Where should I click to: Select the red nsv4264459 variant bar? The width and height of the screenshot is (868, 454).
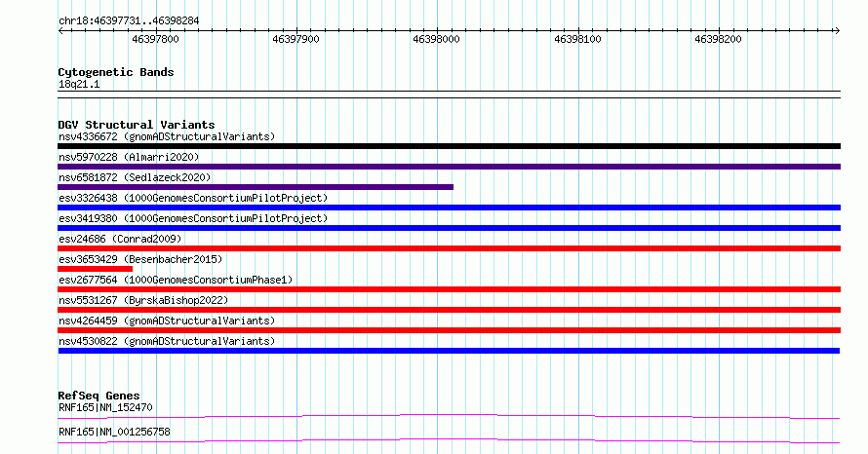tap(449, 330)
